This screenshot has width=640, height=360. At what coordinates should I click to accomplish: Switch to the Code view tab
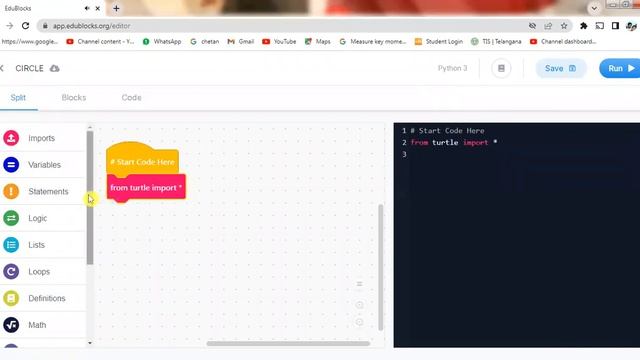[131, 98]
